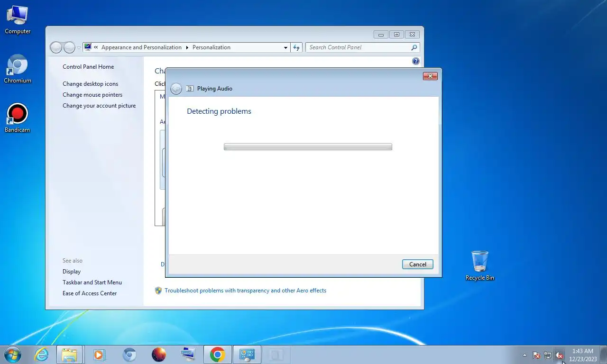Image resolution: width=607 pixels, height=364 pixels.
Task: Open the On-Screen Keyboard taskbar icon
Action: (188, 354)
